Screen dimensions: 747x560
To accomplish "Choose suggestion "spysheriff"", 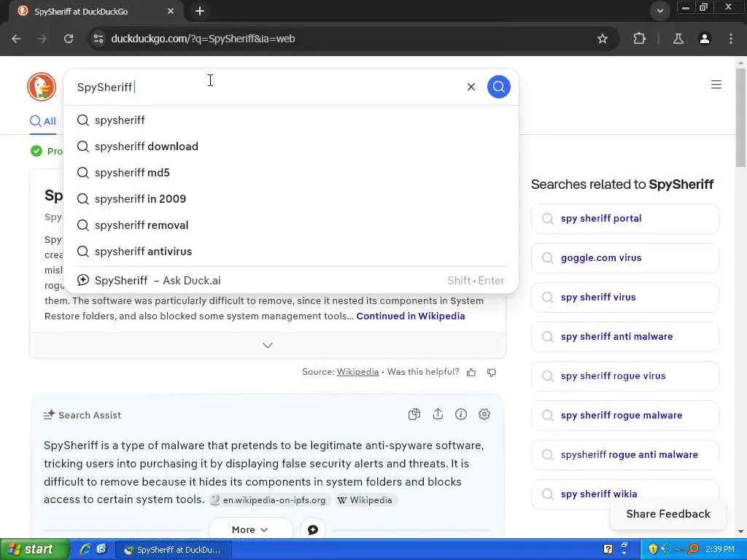I will coord(291,120).
